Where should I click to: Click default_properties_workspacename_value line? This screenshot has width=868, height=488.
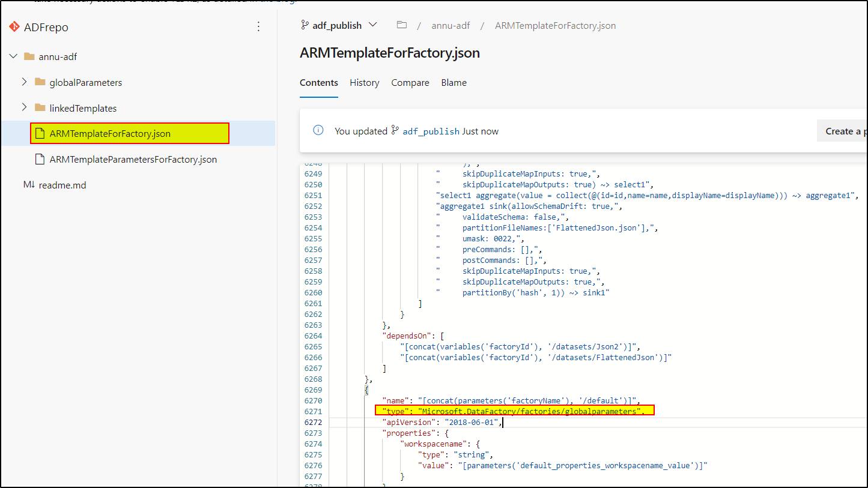pyautogui.click(x=563, y=465)
